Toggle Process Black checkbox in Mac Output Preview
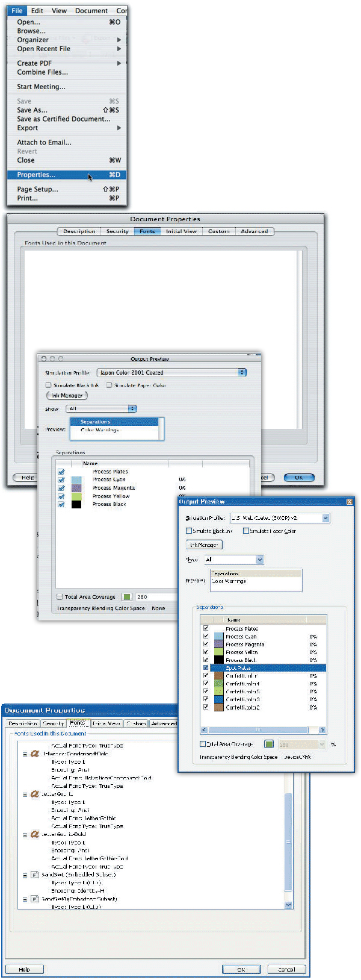 [x=61, y=504]
